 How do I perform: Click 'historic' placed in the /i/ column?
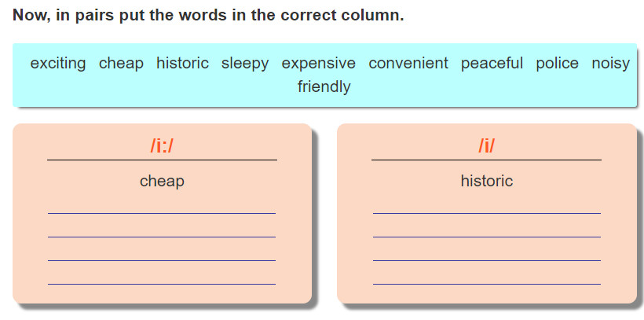487,181
